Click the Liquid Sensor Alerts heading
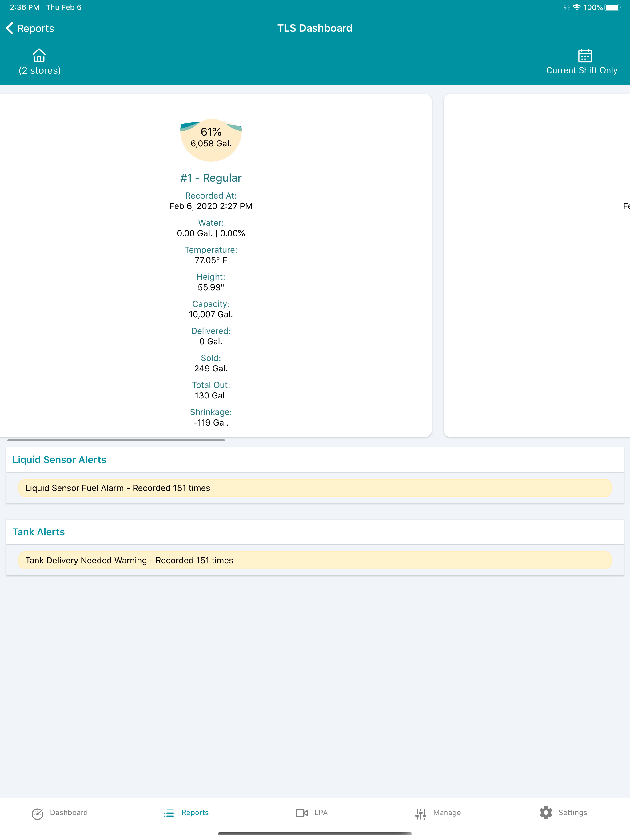This screenshot has height=840, width=630. pyautogui.click(x=59, y=459)
